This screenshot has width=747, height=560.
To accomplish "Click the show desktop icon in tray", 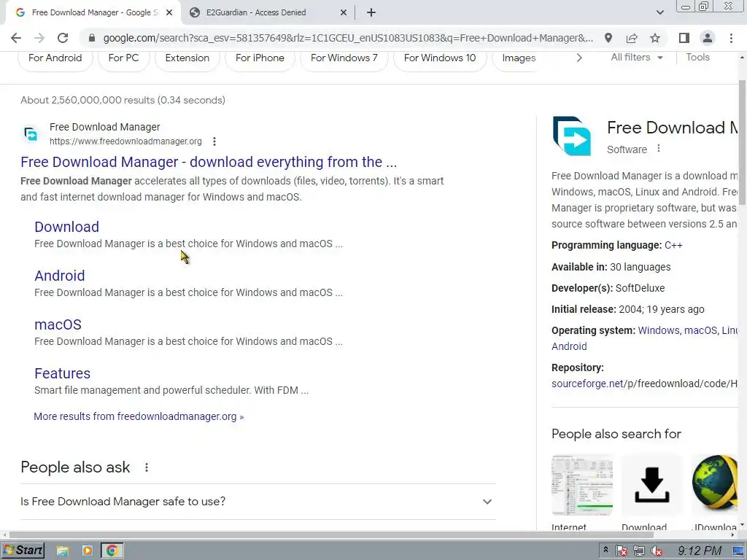I will tap(738, 551).
